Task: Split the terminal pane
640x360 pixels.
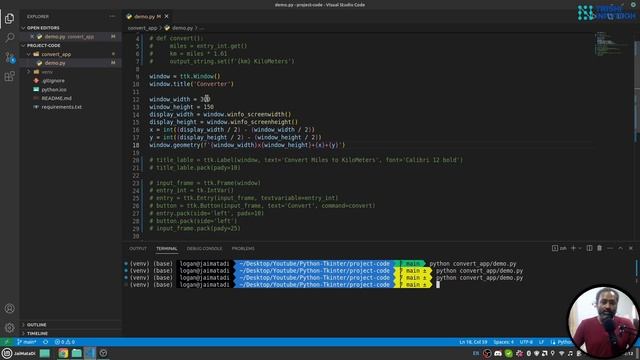Action: click(589, 248)
